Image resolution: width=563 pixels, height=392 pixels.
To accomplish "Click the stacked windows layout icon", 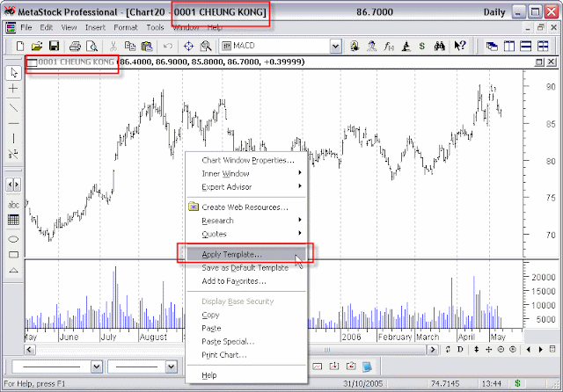I will [x=526, y=46].
